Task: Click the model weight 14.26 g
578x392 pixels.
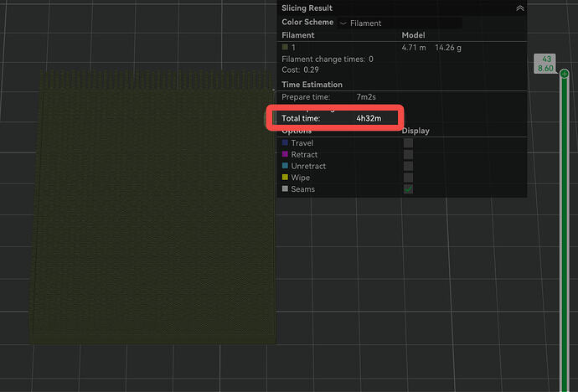Action: point(448,48)
